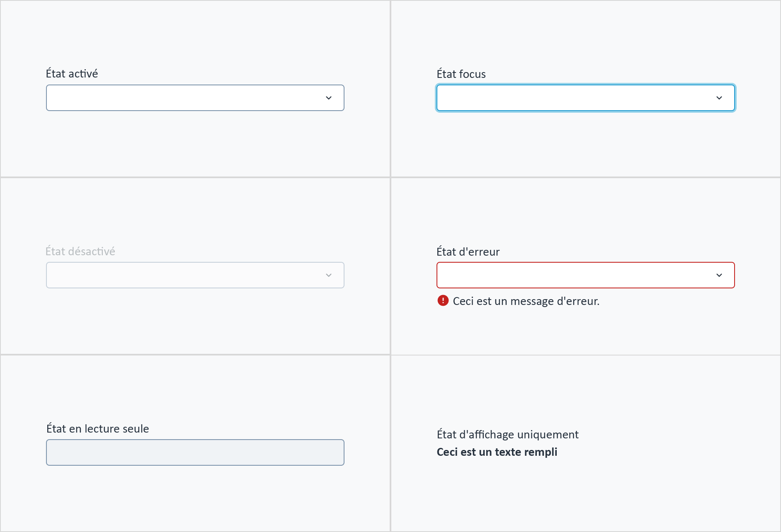Click the chevron arrow in État d'erreur select
This screenshot has height=532, width=781.
pyautogui.click(x=719, y=276)
